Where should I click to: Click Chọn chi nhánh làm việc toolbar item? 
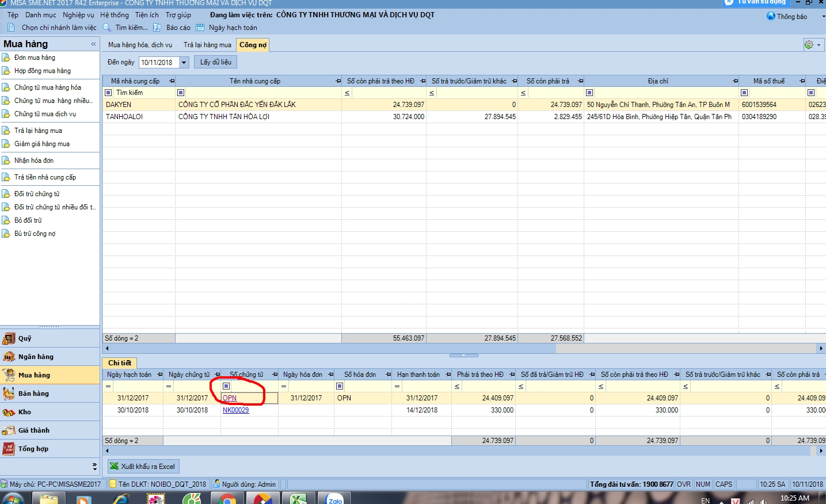pos(52,28)
